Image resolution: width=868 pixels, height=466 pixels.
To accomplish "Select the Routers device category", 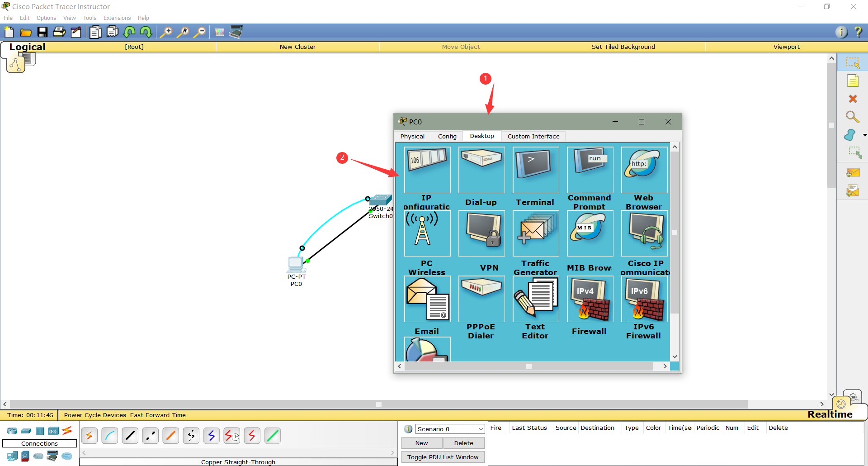I will coord(12,431).
